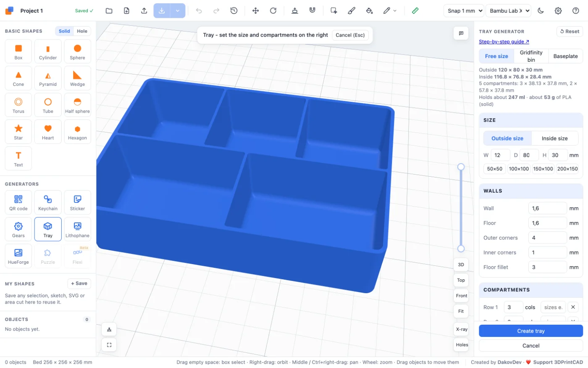Toggle the magnet snap icon
Screen dimensions: 588x368
pos(312,11)
